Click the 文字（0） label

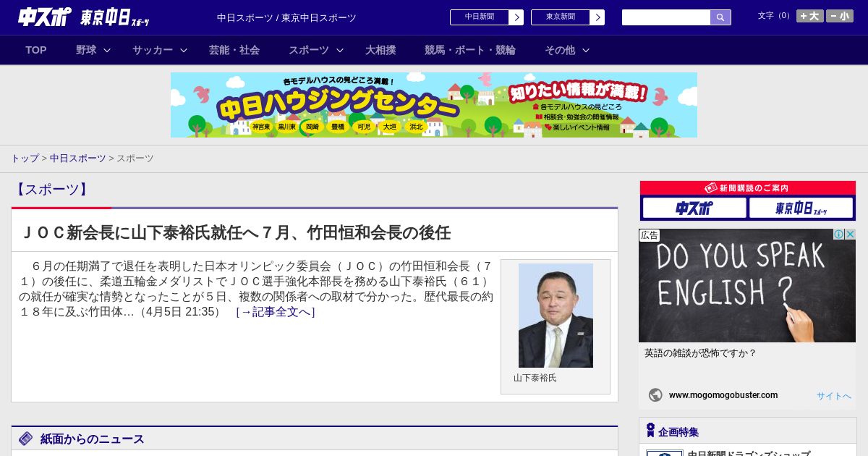(x=775, y=16)
